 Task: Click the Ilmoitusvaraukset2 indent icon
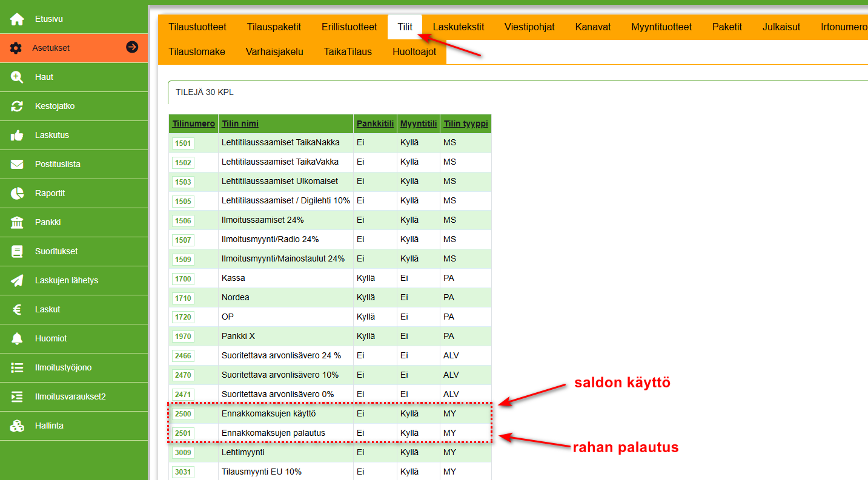click(17, 396)
